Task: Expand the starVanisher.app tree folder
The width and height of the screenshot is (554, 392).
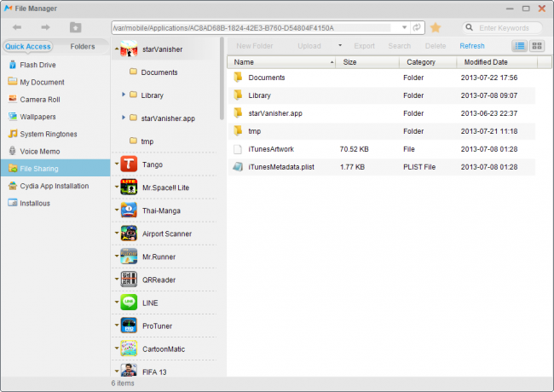Action: [x=124, y=118]
